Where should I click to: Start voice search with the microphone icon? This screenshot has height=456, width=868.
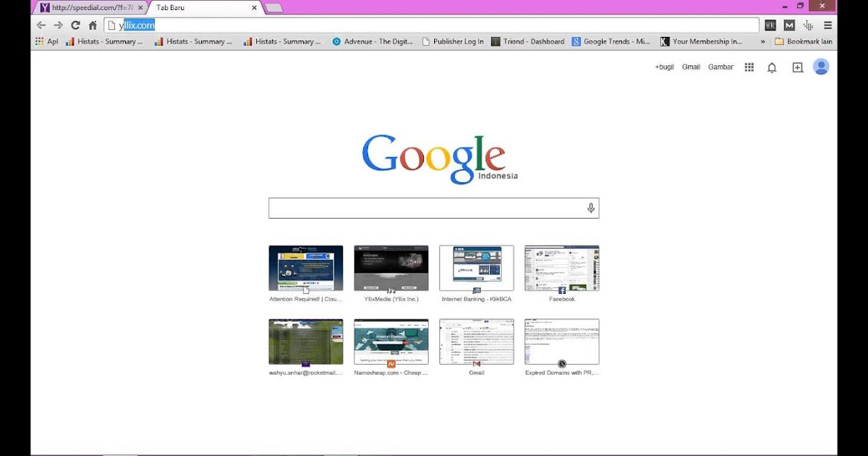(591, 208)
